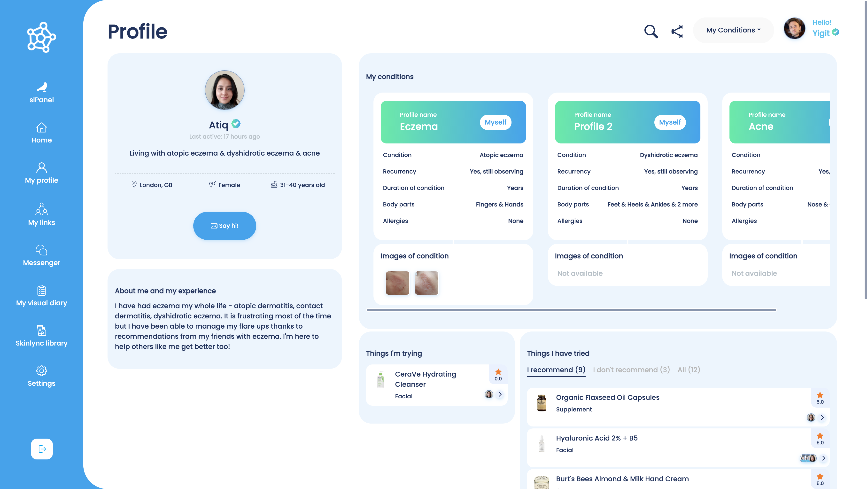The height and width of the screenshot is (489, 868).
Task: Click conditions horizontal scrollbar
Action: pos(572,310)
